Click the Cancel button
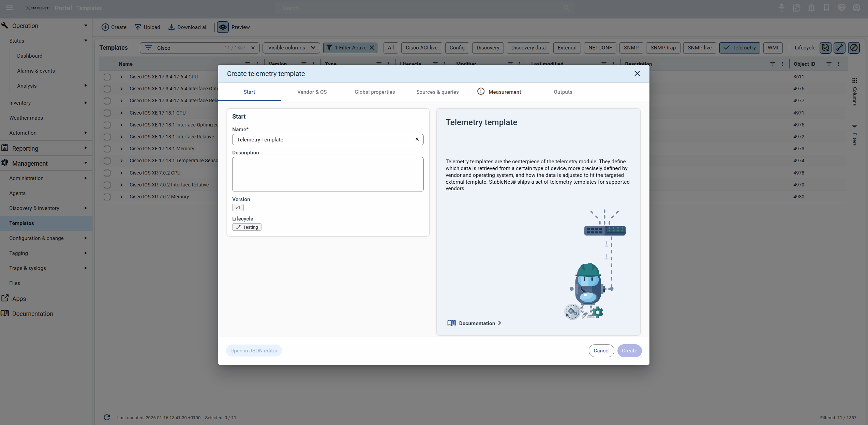This screenshot has width=868, height=425. click(601, 351)
